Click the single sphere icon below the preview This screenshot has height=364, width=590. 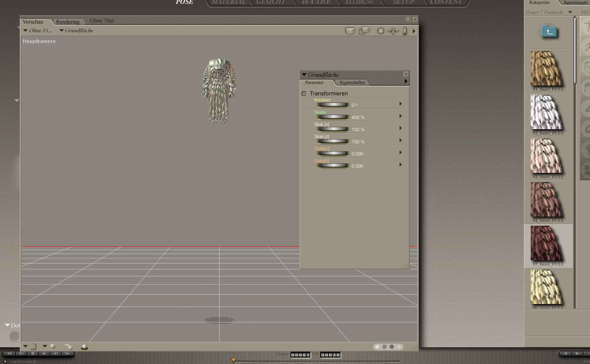coord(53,347)
